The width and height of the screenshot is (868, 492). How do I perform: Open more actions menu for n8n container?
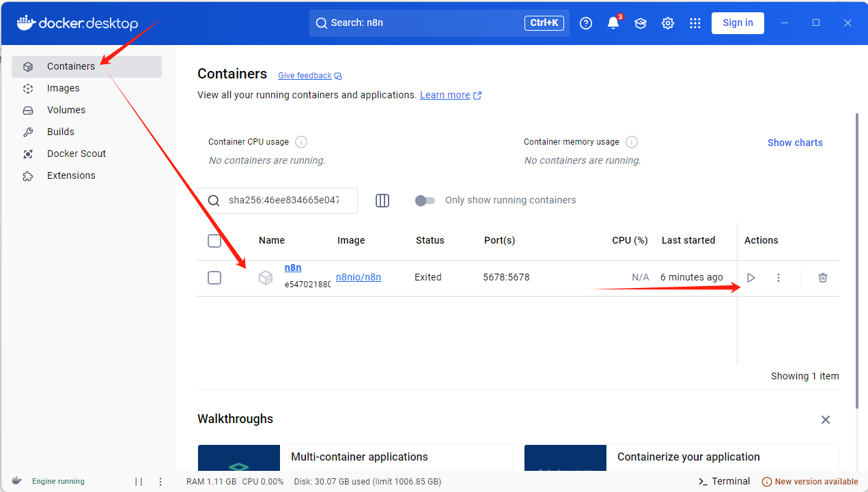coord(779,278)
